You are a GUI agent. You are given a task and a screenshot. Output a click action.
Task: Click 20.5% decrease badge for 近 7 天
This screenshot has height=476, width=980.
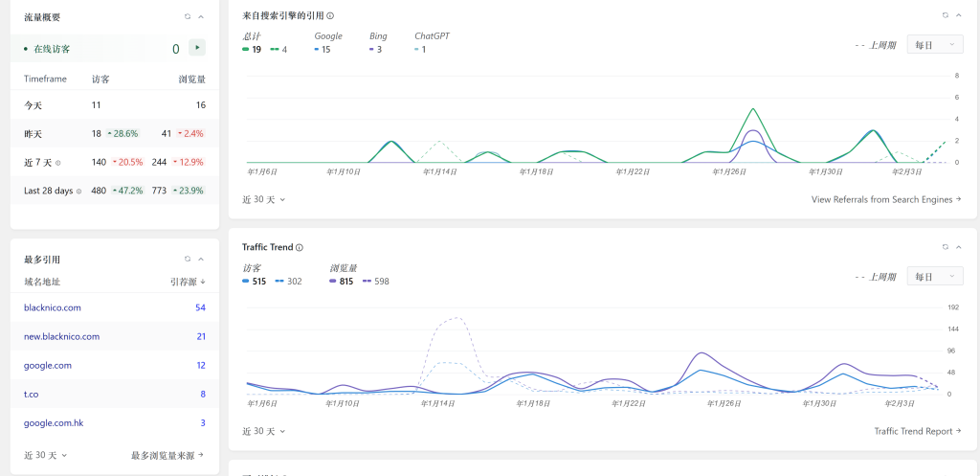pos(127,162)
